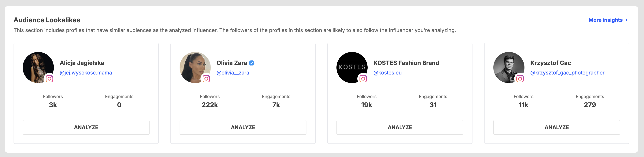Viewport: 644px width, 157px height.
Task: Click Instagram badge on Olivia Zara's photo
Action: click(206, 79)
